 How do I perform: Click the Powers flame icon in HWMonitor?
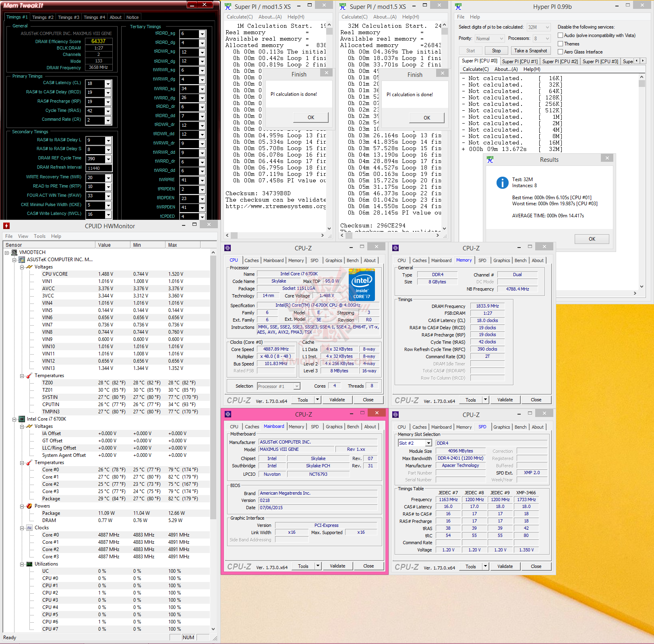(x=29, y=506)
